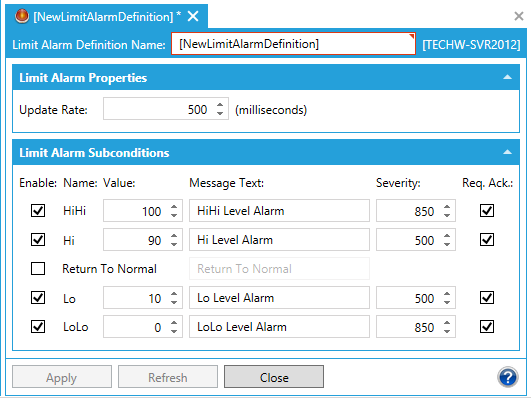Select the [NewLimitAlarmDefinition] tab
531x399 pixels.
tap(107, 16)
